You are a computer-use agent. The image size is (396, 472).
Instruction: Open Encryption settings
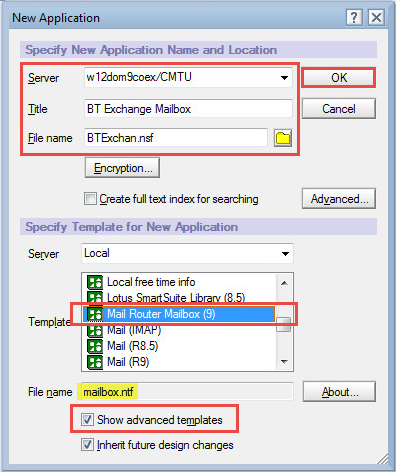coord(123,168)
